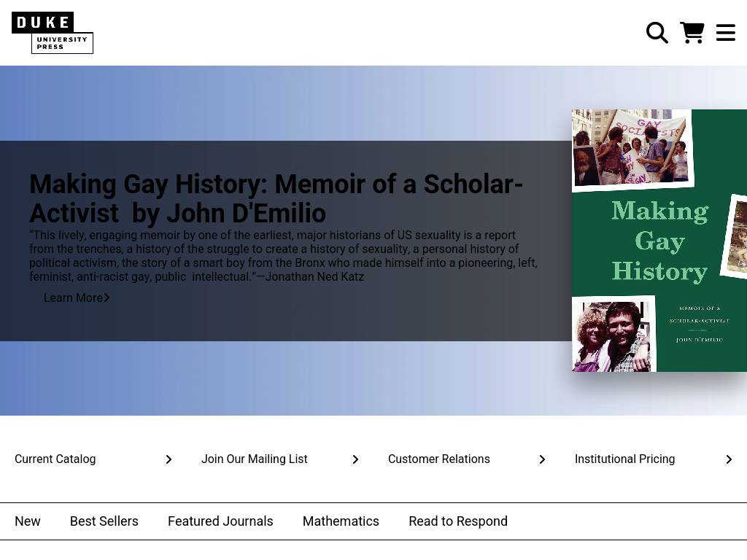Click the Duke University Press logo
The height and width of the screenshot is (560, 747).
tap(53, 33)
